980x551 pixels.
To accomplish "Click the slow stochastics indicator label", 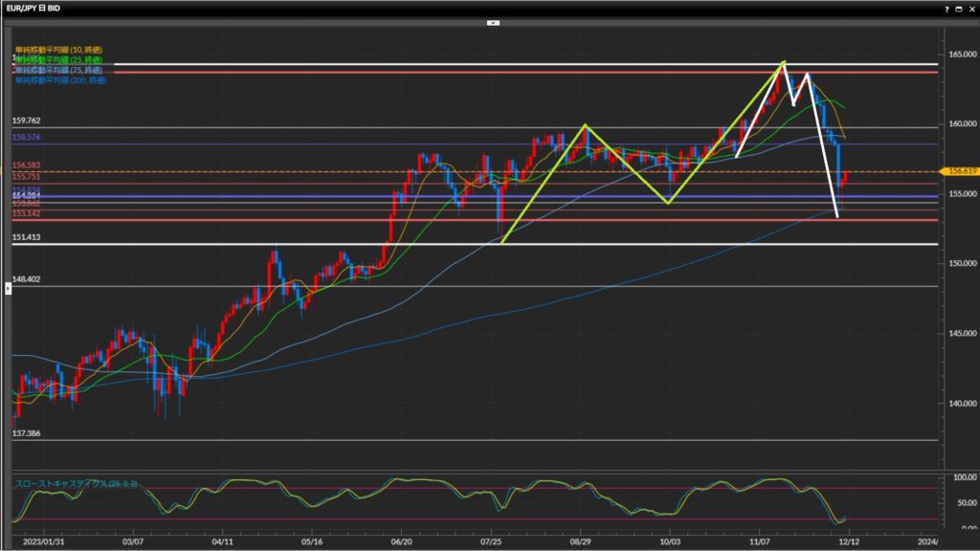I will click(x=77, y=484).
